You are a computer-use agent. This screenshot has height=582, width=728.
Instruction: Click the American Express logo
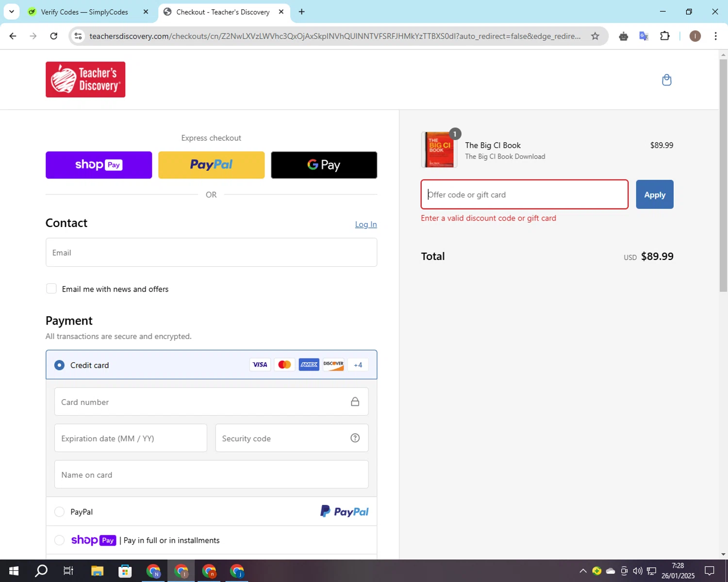click(x=309, y=365)
